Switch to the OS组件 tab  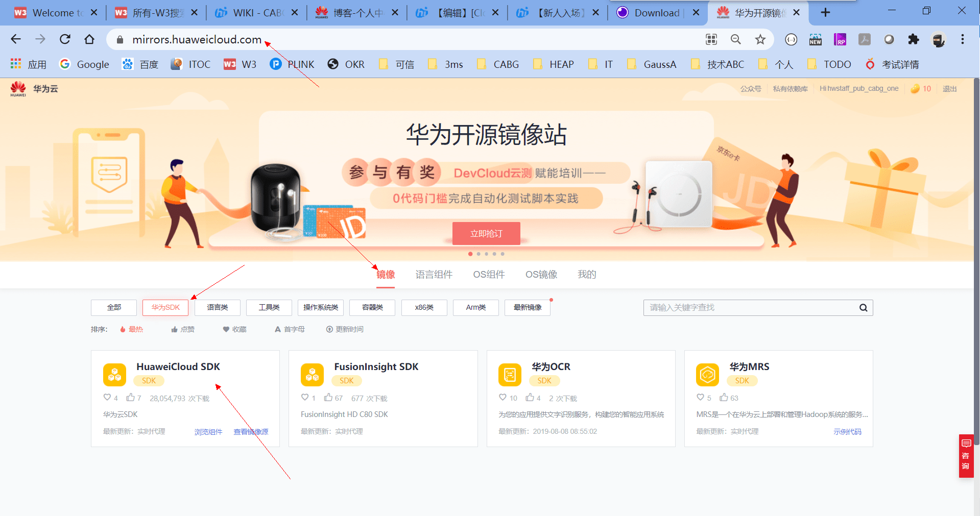click(489, 275)
